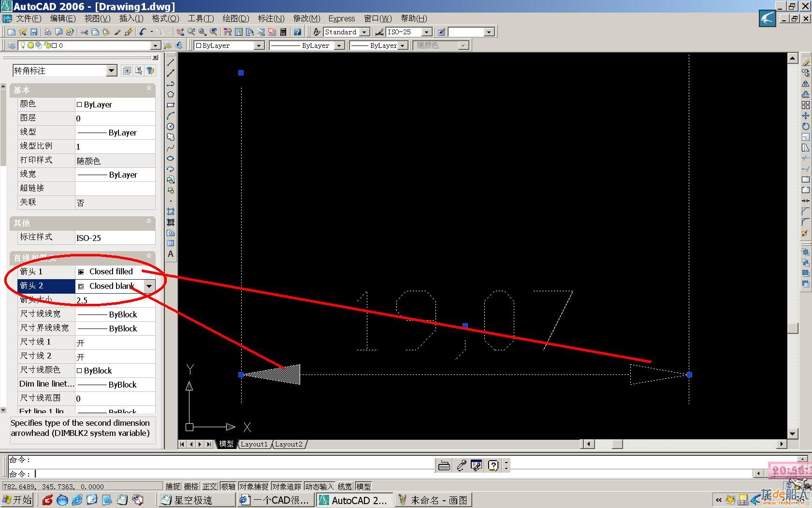Open the 文件(F) menu
This screenshot has width=812, height=508.
pos(29,18)
